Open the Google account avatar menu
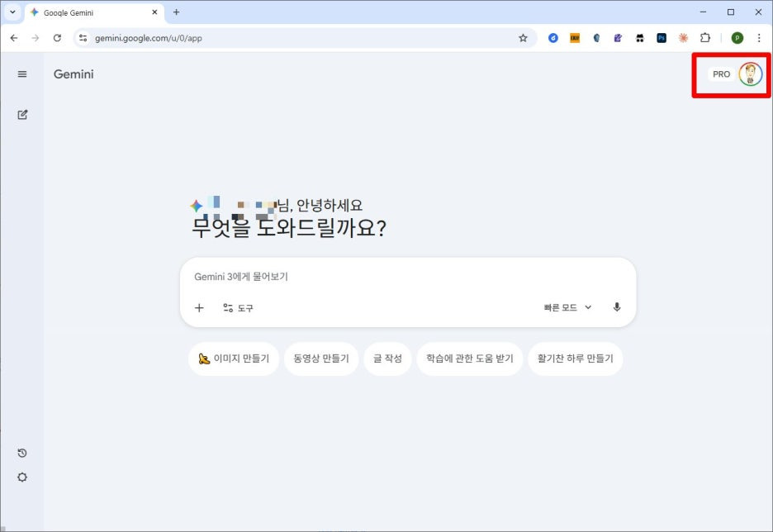This screenshot has height=532, width=773. pyautogui.click(x=751, y=74)
